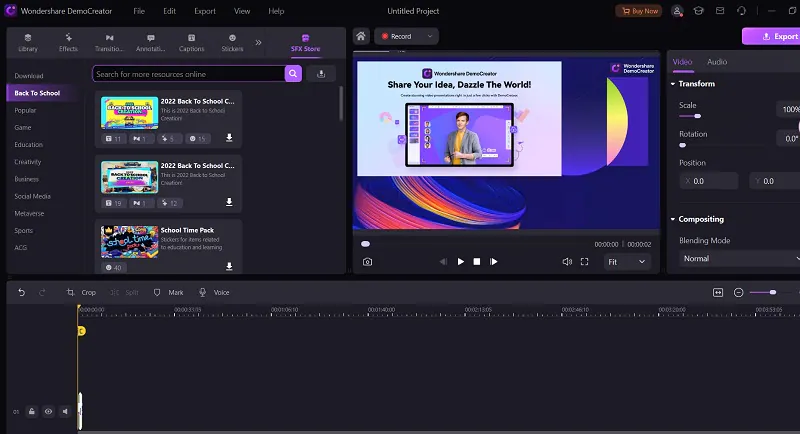Viewport: 800px width, 434px height.
Task: Open the headset support icon
Action: (x=741, y=11)
